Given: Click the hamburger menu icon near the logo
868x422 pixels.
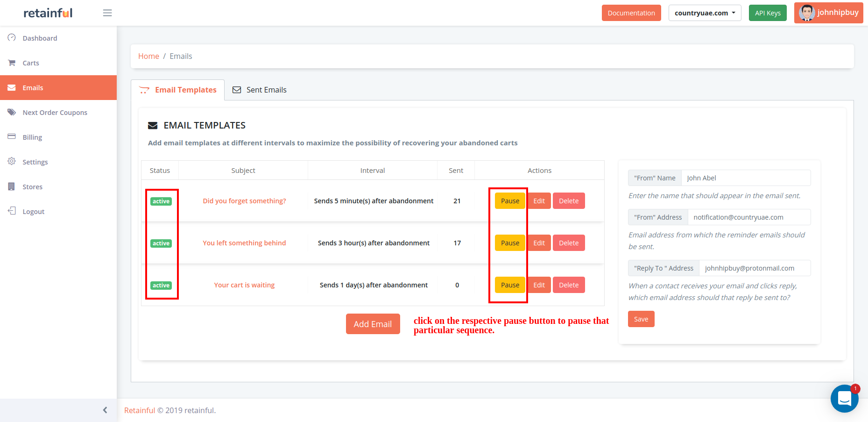Looking at the screenshot, I should pos(107,13).
